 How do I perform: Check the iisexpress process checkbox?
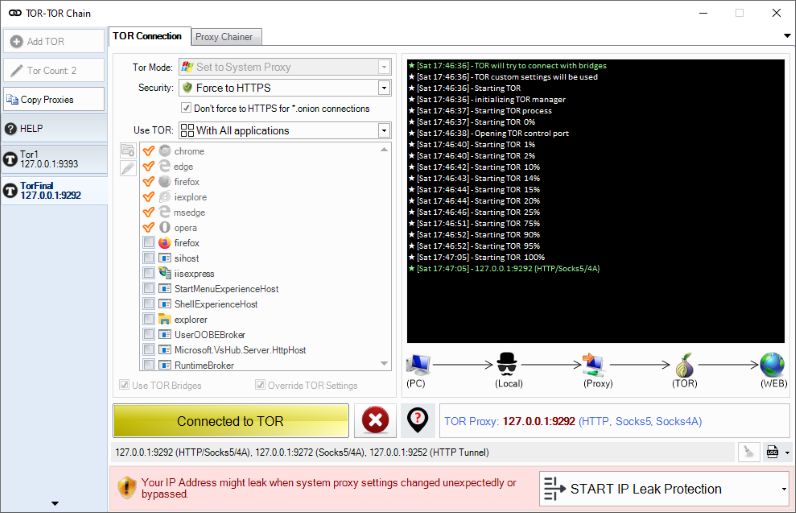(149, 273)
